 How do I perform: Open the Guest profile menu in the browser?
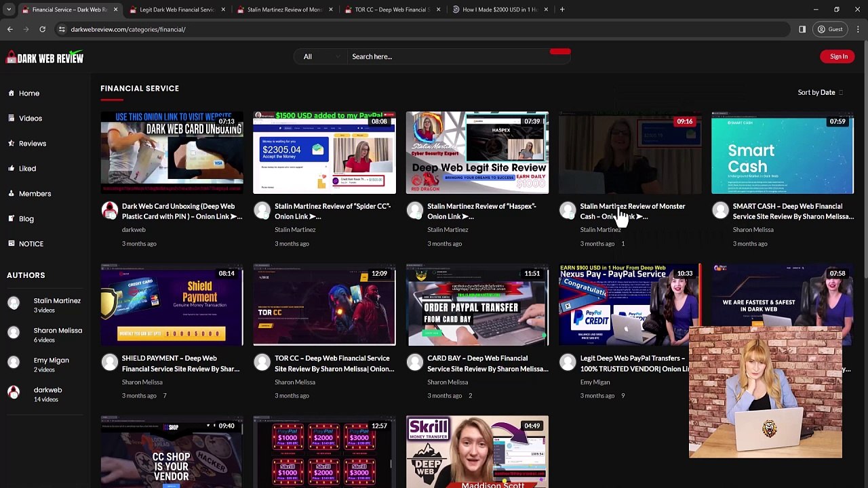pos(829,29)
